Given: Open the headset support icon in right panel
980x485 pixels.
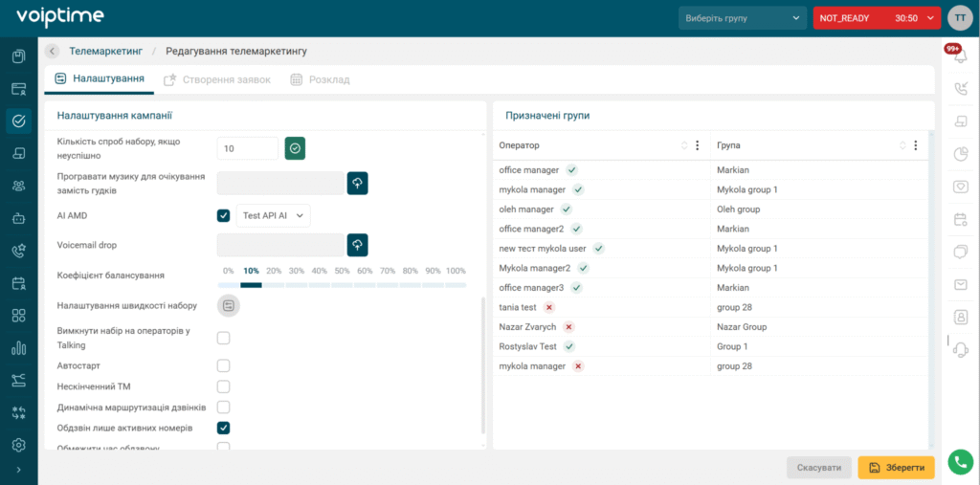Looking at the screenshot, I should coord(961,349).
